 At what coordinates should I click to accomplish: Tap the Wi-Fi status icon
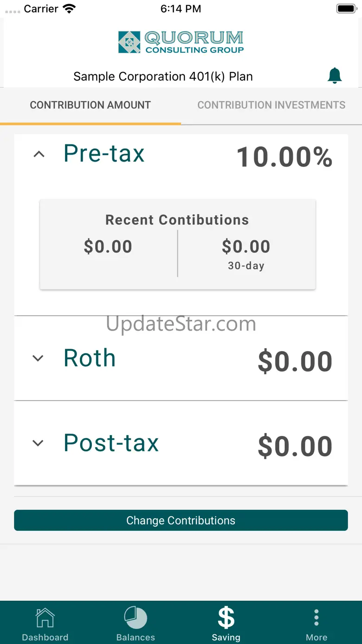click(69, 8)
